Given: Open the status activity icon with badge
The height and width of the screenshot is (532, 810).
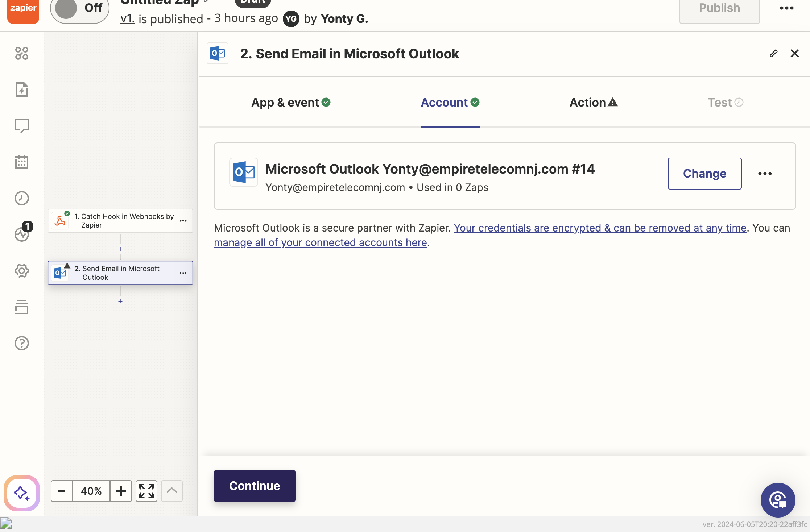Looking at the screenshot, I should point(23,232).
